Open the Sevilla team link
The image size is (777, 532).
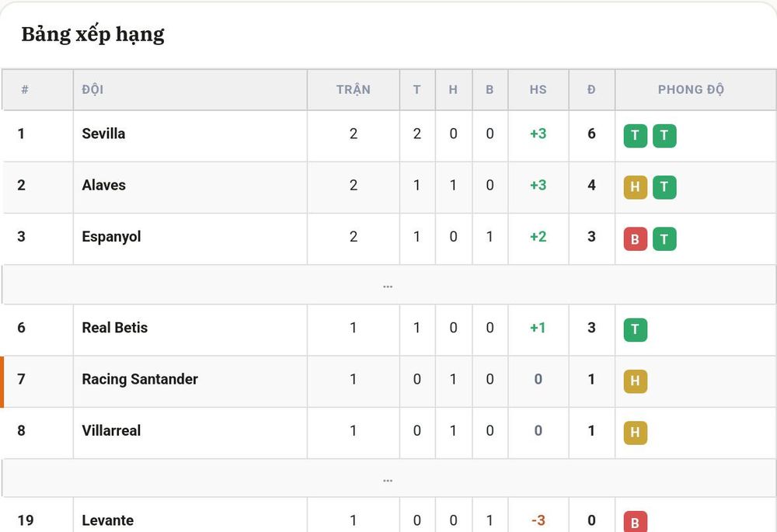pyautogui.click(x=103, y=134)
